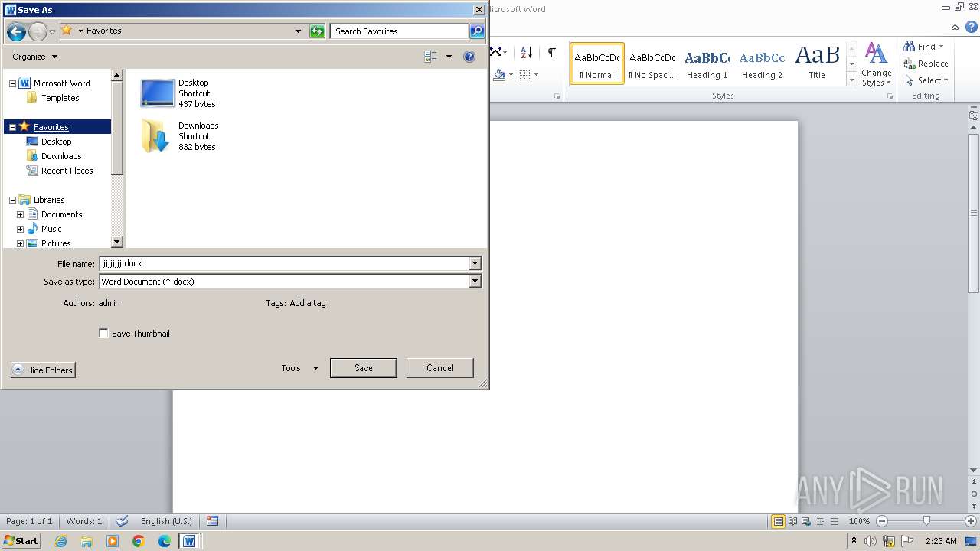Viewport: 980px width, 551px height.
Task: Collapse the Microsoft Word tree node
Action: [x=12, y=83]
